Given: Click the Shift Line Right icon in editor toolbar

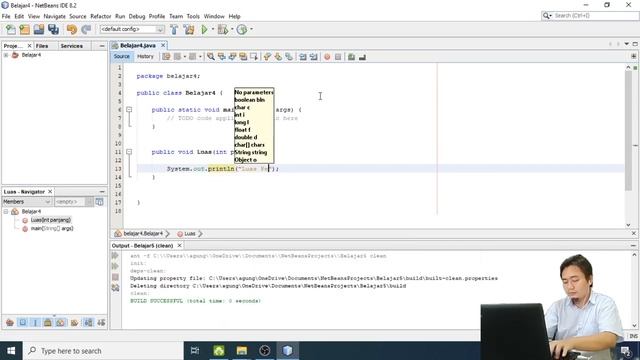Looking at the screenshot, I should pos(313,57).
